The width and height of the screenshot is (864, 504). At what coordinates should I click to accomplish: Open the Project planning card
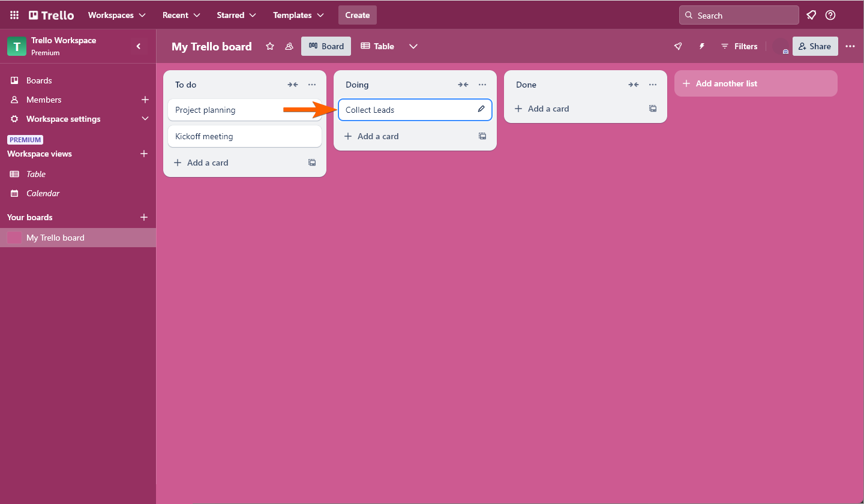(x=245, y=110)
